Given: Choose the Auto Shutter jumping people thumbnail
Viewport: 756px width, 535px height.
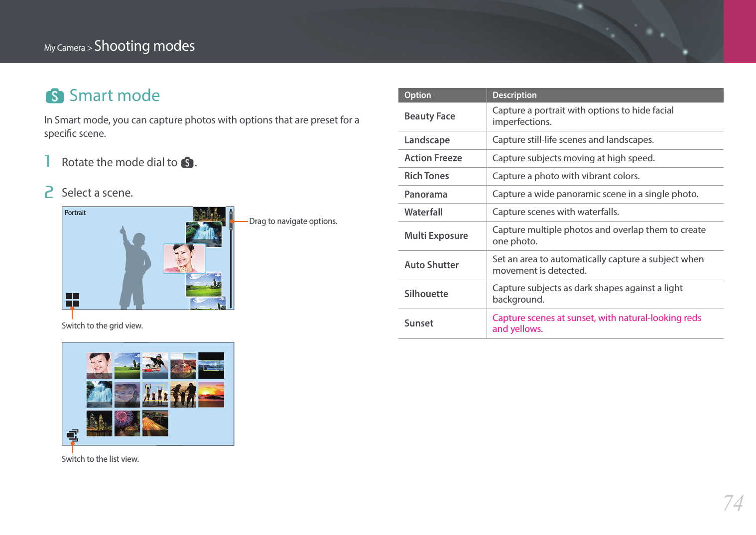Looking at the screenshot, I should [x=155, y=395].
